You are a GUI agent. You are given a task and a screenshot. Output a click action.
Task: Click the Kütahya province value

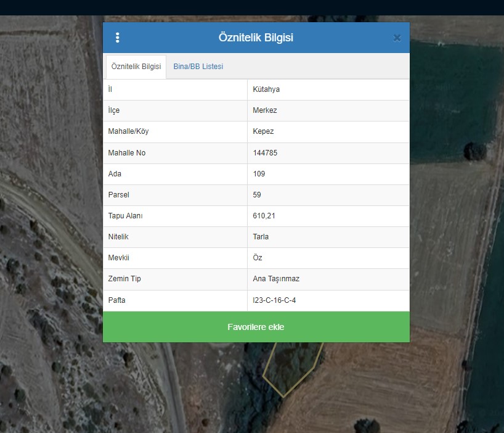[x=266, y=89]
